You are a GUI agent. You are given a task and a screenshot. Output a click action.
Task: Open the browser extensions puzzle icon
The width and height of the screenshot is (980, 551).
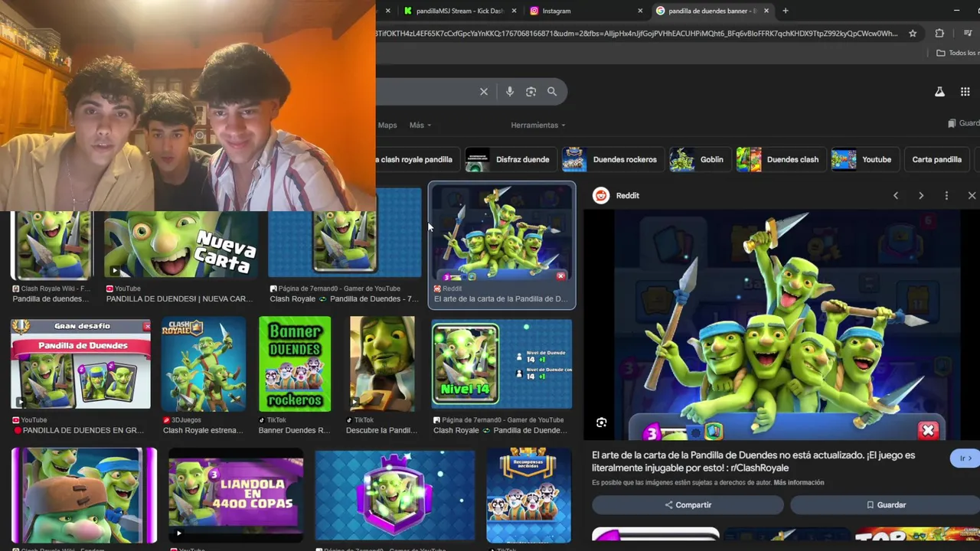coord(939,34)
